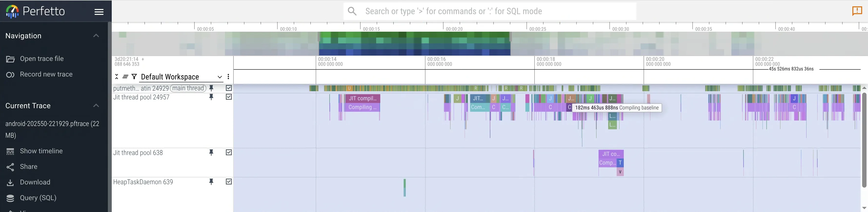Select the V slice in pool 638
Image resolution: width=868 pixels, height=212 pixels.
tap(620, 172)
